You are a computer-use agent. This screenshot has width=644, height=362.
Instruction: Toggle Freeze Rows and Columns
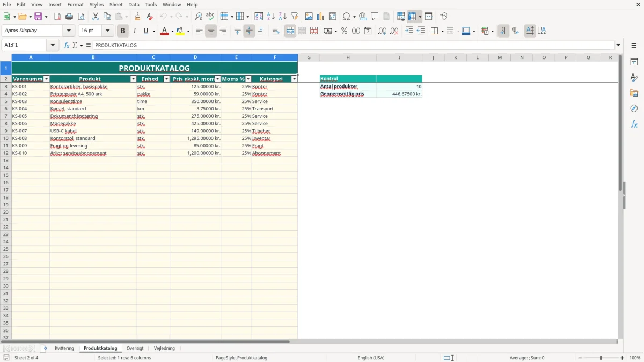click(413, 17)
